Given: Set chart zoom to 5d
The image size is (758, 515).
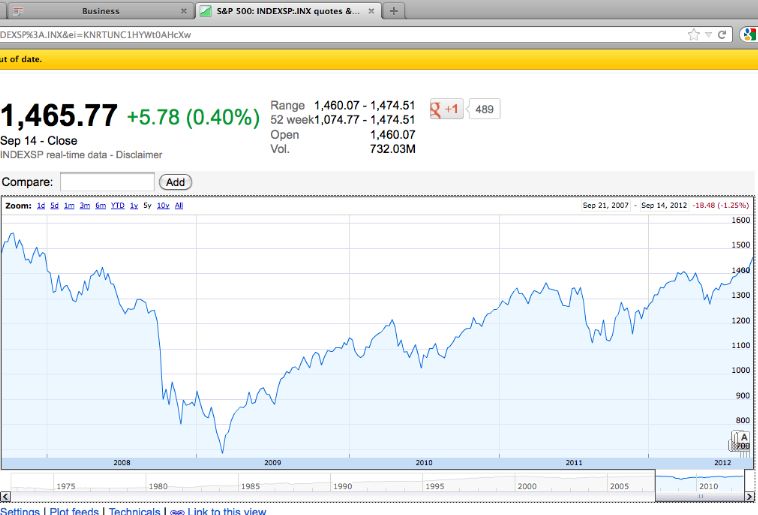Looking at the screenshot, I should tap(54, 206).
